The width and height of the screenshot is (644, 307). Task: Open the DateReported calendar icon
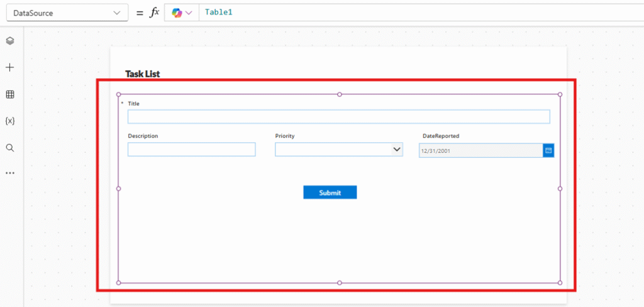click(548, 151)
